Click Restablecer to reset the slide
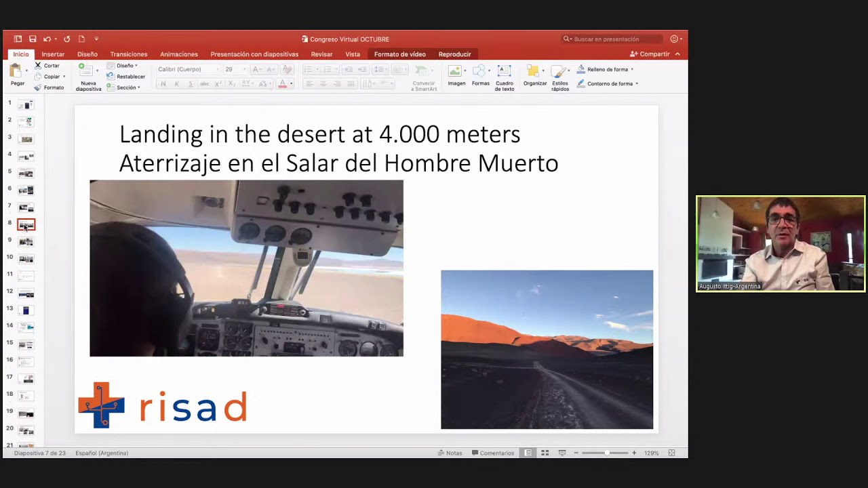 coord(125,77)
